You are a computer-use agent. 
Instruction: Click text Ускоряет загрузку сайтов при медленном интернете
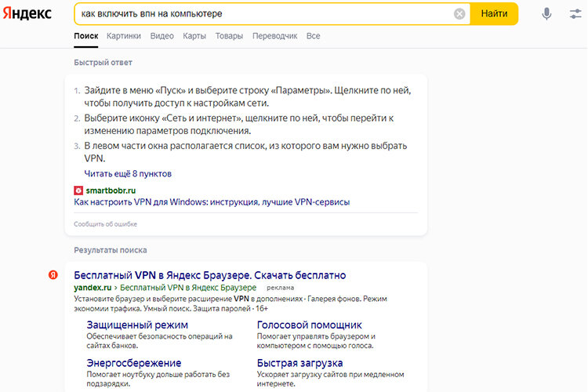click(x=330, y=379)
